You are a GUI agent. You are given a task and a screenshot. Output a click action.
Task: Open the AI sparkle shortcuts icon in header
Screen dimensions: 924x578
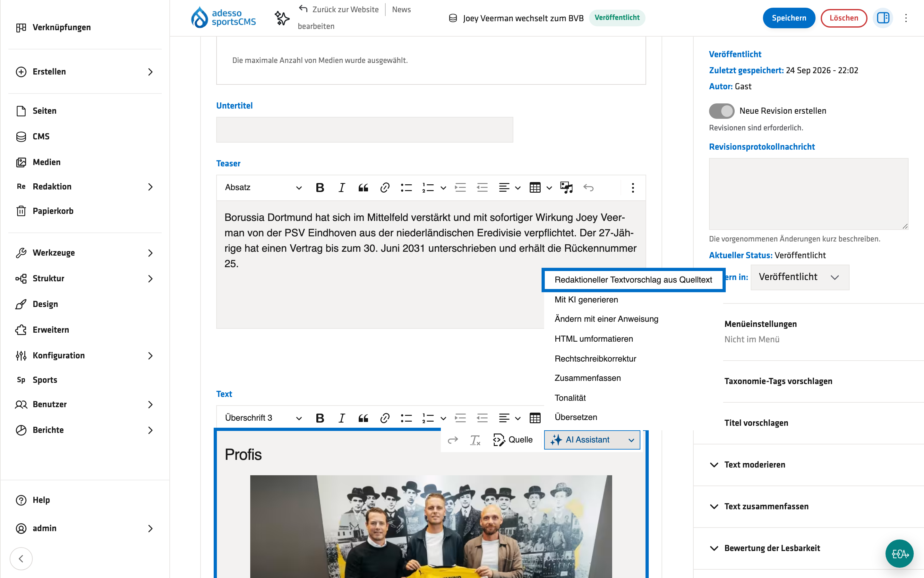(x=282, y=18)
